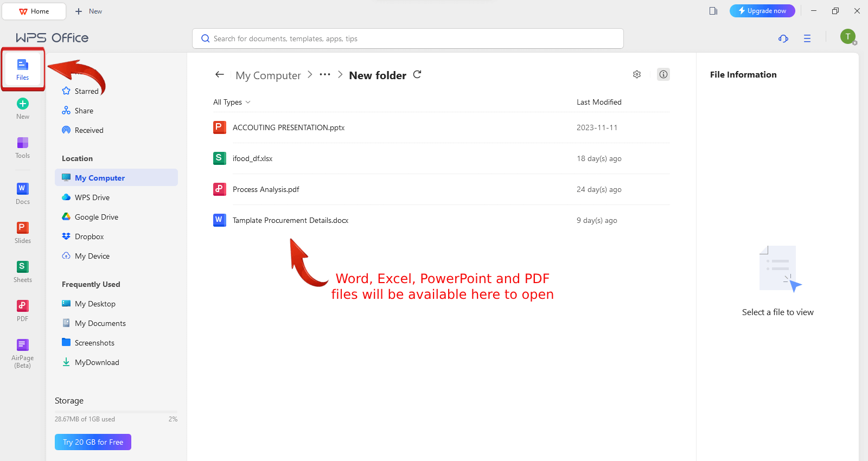Open the Tools panel icon
Screen dimensions: 868x461
[23, 143]
